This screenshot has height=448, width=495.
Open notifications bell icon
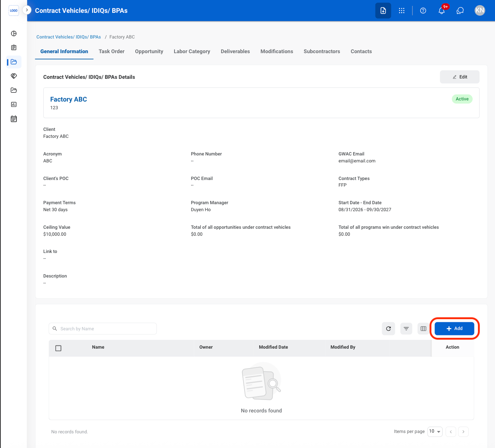click(x=442, y=11)
